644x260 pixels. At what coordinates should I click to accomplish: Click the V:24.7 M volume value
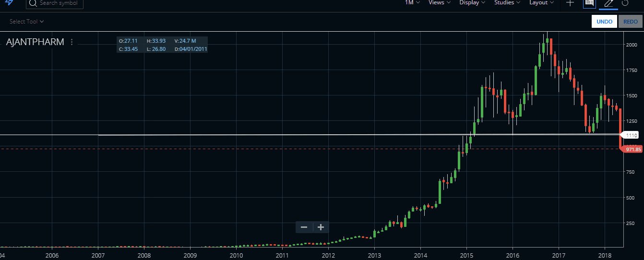(x=185, y=41)
